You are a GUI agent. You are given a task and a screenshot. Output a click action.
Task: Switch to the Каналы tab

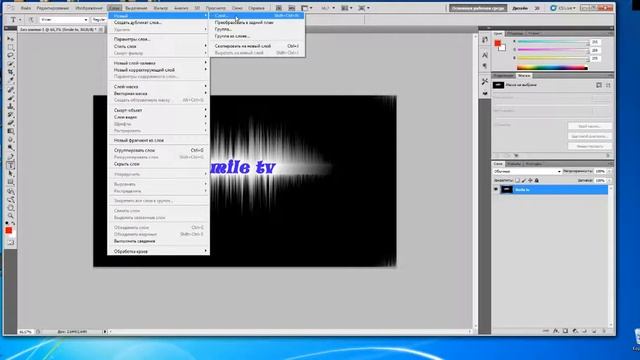coord(513,164)
